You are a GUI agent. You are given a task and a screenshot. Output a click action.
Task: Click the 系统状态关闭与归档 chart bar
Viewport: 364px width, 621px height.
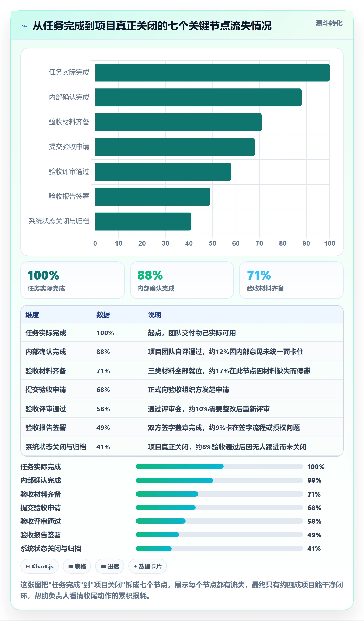[x=143, y=221]
